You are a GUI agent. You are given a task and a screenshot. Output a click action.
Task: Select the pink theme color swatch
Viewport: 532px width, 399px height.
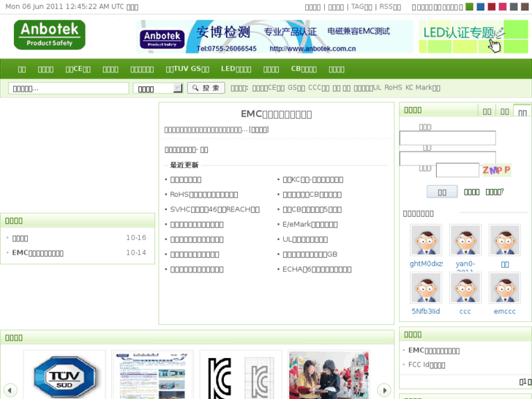(503, 7)
